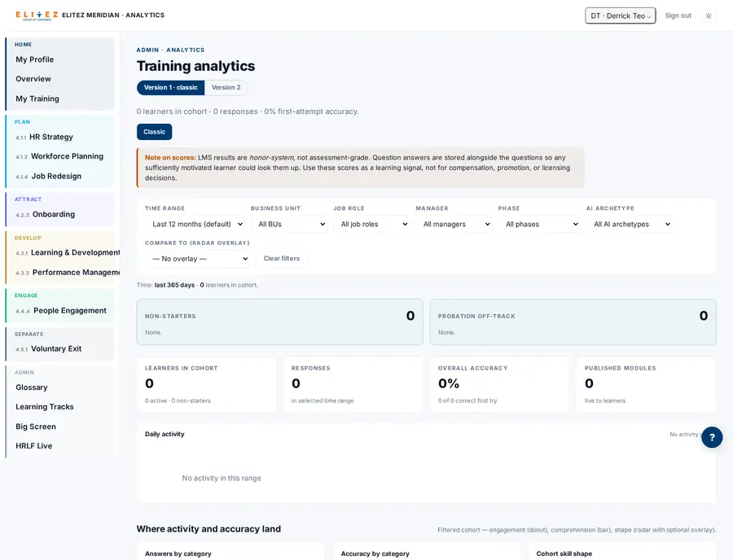Click the Classic button

[154, 132]
